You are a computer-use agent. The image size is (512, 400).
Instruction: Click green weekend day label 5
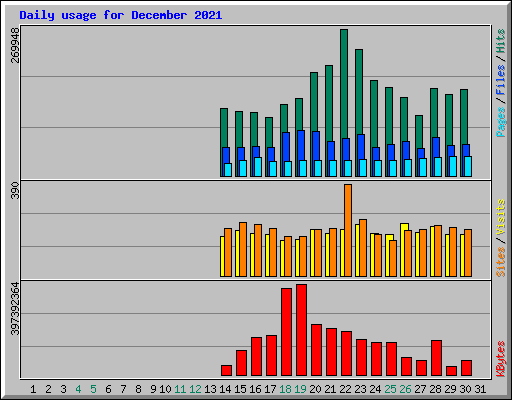point(93,389)
